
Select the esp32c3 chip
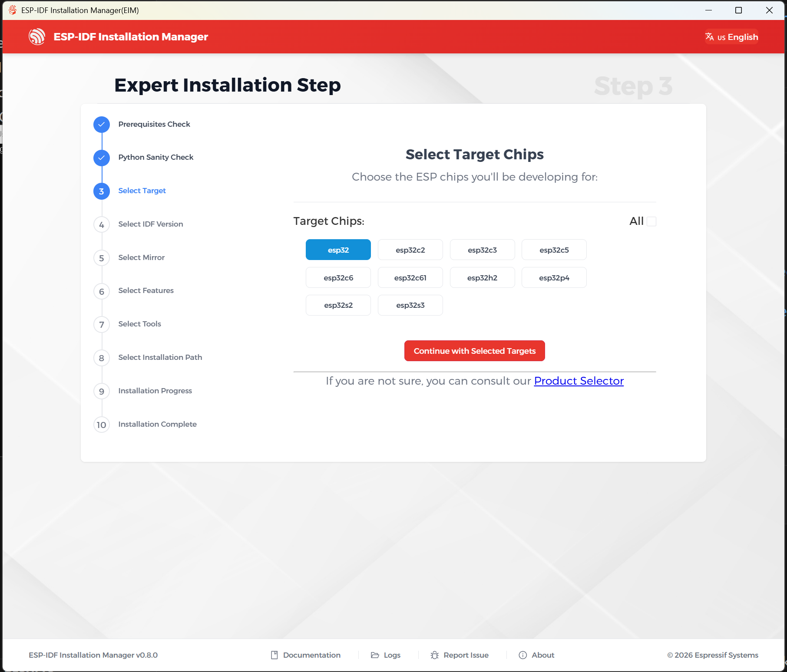pos(483,250)
